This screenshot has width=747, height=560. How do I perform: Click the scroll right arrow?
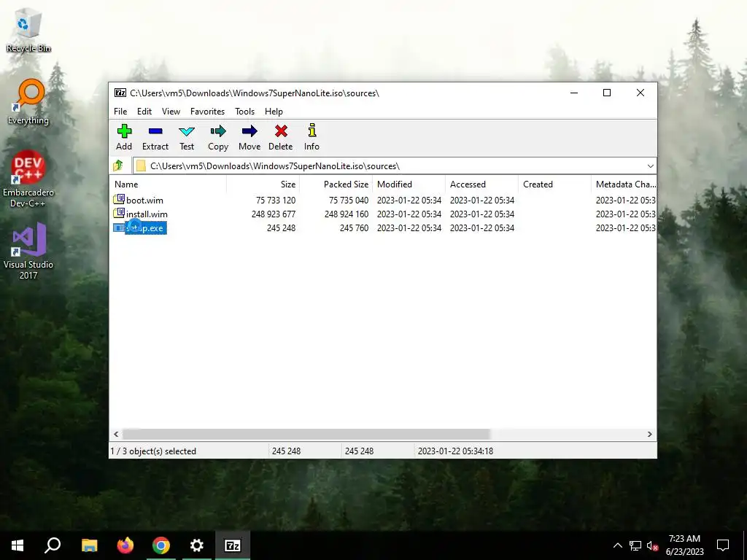(x=649, y=434)
